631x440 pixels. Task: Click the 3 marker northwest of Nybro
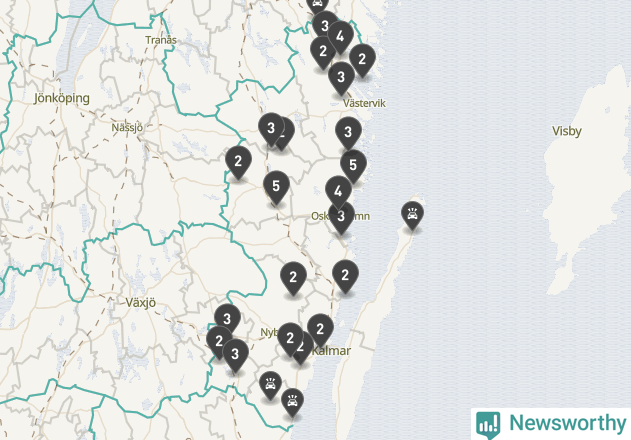click(227, 319)
